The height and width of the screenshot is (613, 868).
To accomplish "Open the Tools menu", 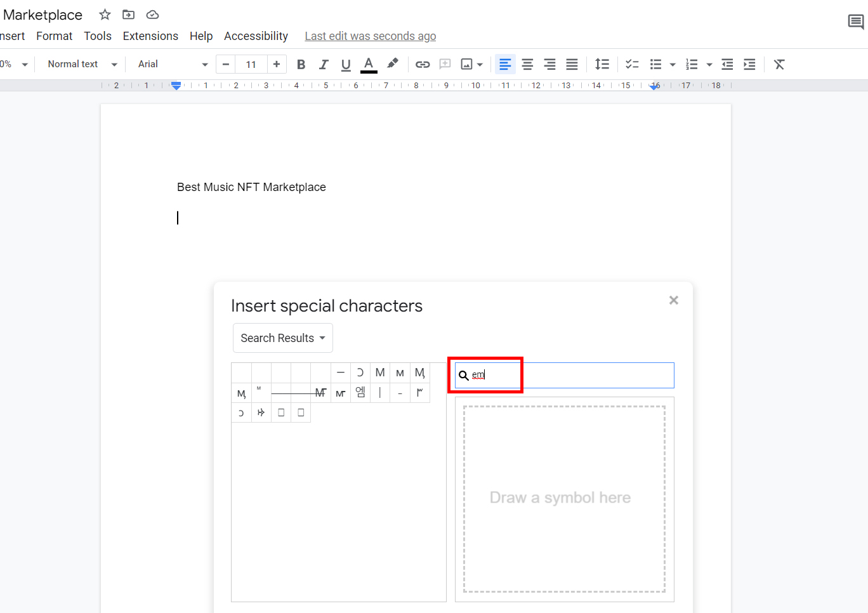I will (98, 36).
